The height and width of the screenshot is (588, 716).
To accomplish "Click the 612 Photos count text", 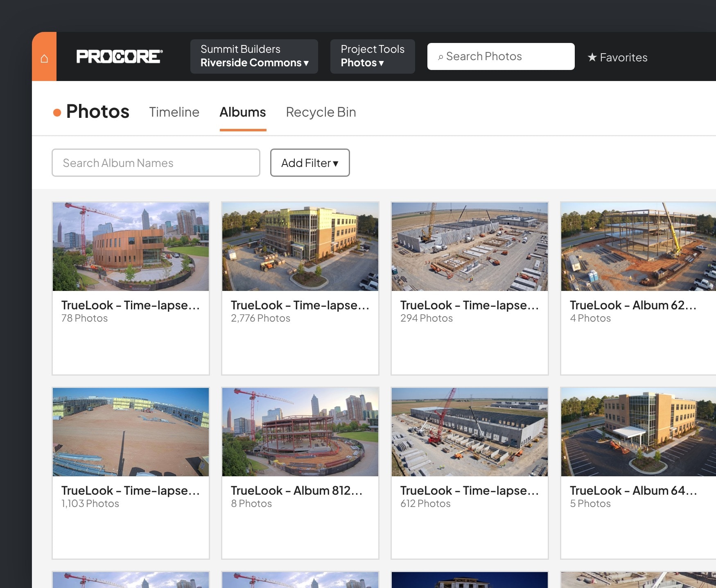I will point(425,504).
